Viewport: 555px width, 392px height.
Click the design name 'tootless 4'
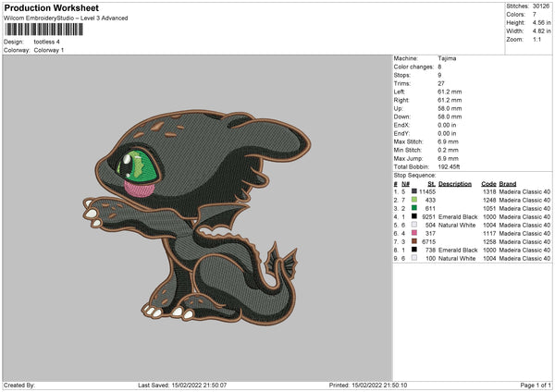(x=47, y=42)
